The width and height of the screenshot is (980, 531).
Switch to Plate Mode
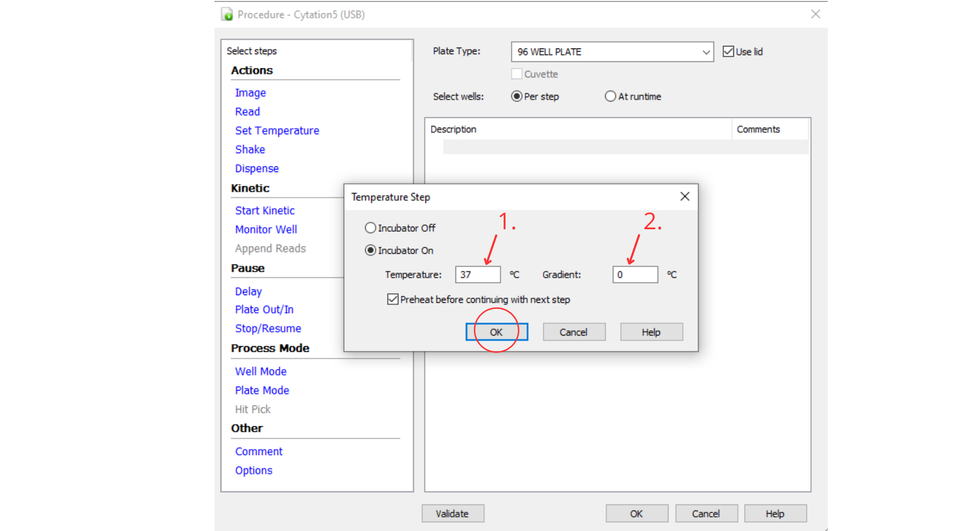point(262,391)
